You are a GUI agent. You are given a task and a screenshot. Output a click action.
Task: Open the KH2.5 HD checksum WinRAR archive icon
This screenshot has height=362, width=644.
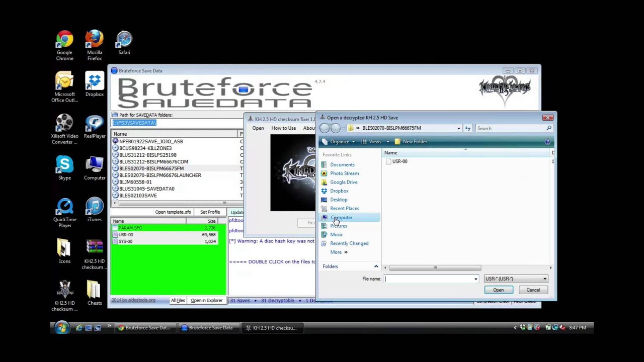tap(95, 254)
